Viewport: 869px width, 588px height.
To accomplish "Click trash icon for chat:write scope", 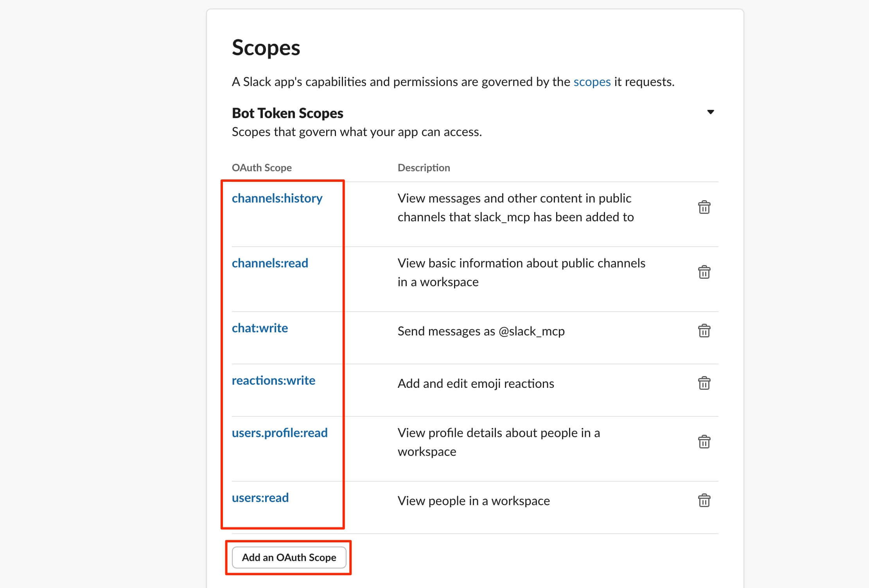I will pyautogui.click(x=704, y=331).
